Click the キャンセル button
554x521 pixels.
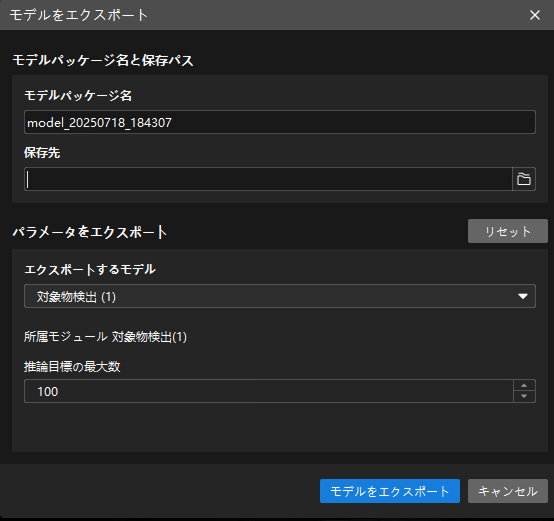pyautogui.click(x=507, y=491)
